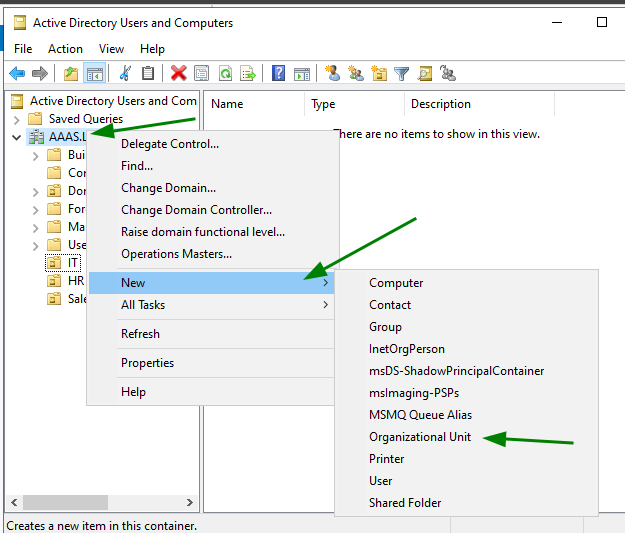This screenshot has width=625, height=533.
Task: Click the Filter funnel icon
Action: (401, 73)
